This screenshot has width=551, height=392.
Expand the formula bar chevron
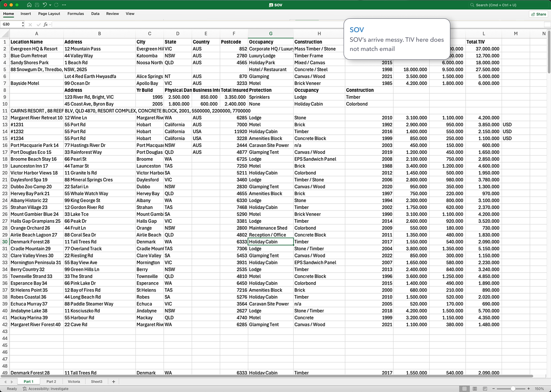[50, 24]
